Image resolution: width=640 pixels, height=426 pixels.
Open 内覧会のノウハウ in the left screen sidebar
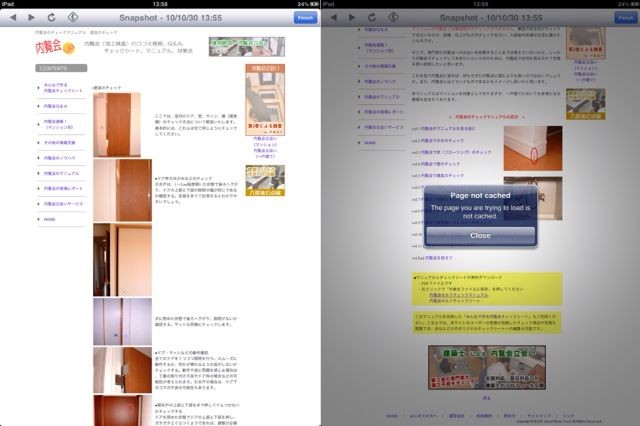pyautogui.click(x=60, y=158)
